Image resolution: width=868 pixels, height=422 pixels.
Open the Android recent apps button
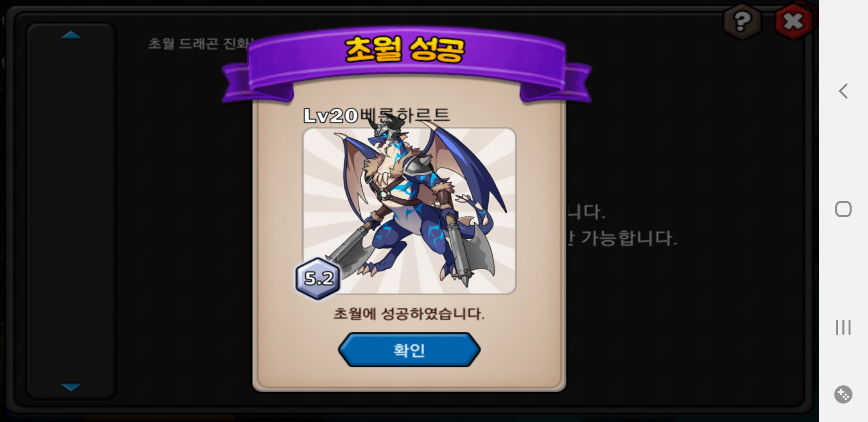pyautogui.click(x=843, y=327)
